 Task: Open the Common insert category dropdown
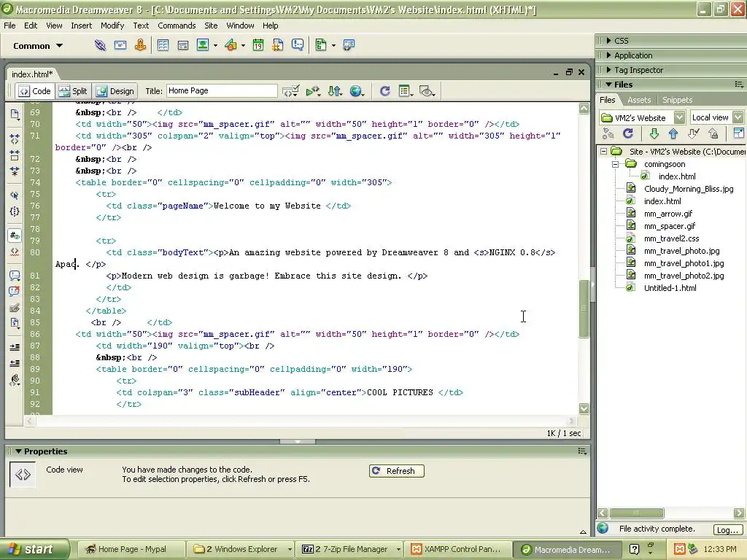[38, 46]
